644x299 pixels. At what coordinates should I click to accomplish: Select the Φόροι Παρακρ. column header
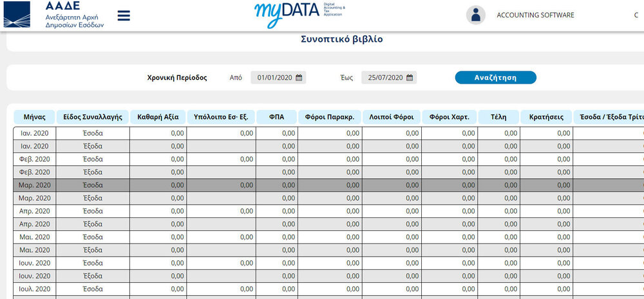(330, 117)
